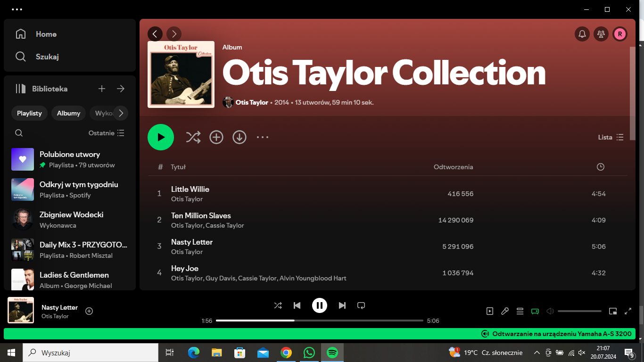Adjust the volume slider

(579, 311)
